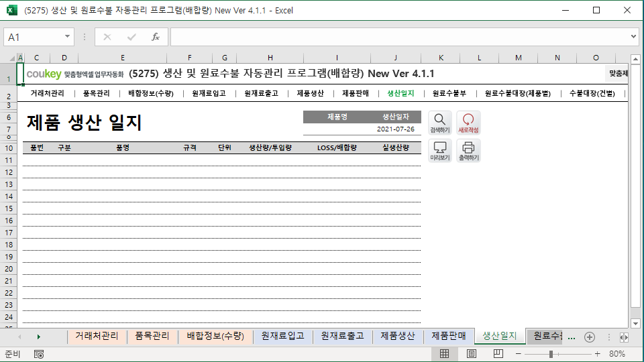Click the cancel entry X icon in formula bar
The width and height of the screenshot is (644, 362).
pos(107,37)
